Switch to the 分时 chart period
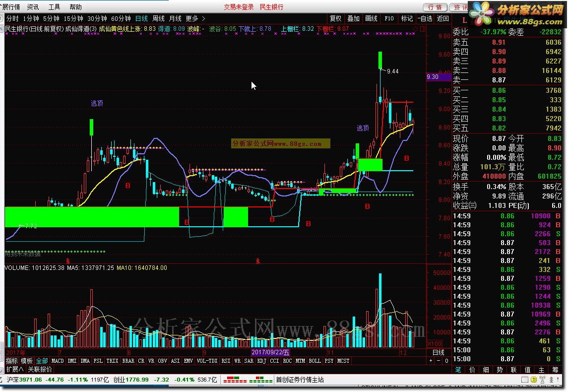 coord(13,18)
